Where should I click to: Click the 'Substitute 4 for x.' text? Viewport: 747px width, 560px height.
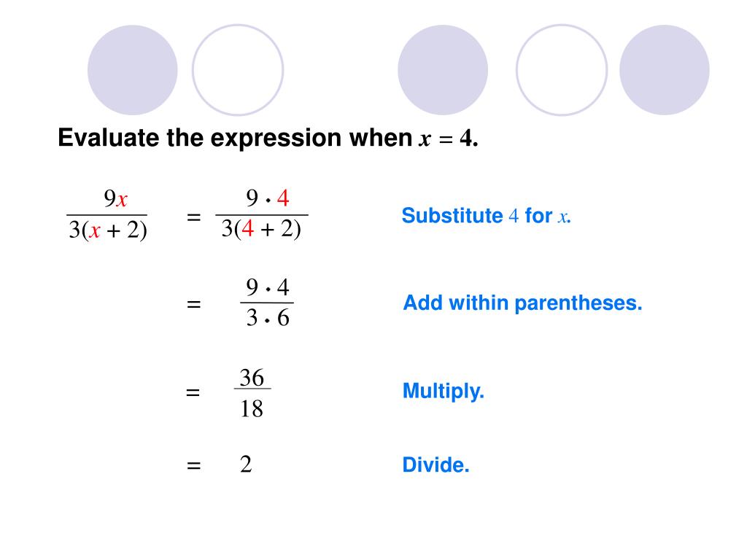487,216
